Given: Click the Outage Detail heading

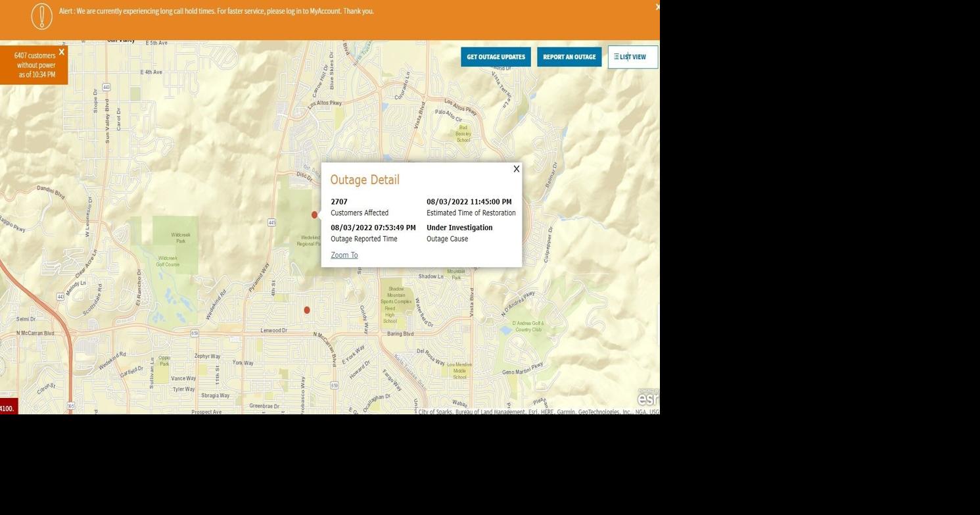Looking at the screenshot, I should tap(365, 179).
